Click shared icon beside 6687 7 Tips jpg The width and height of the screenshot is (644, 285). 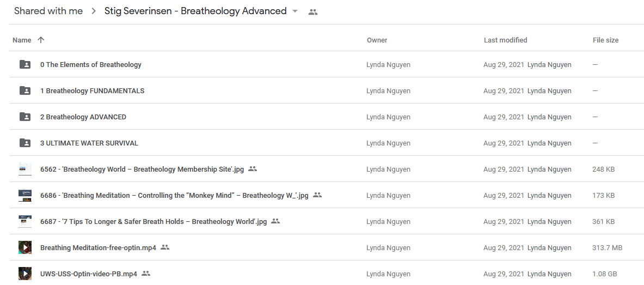[x=275, y=221]
